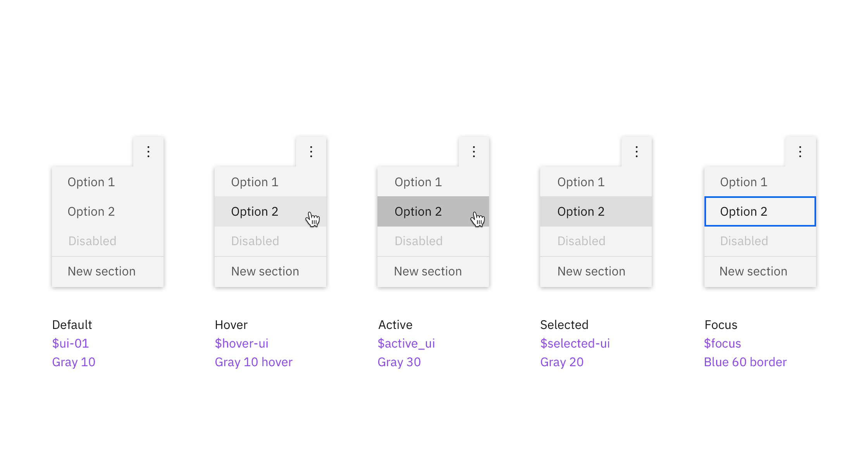Click New section in the Focus menu
Viewport: 868px width, 450px height.
(753, 271)
